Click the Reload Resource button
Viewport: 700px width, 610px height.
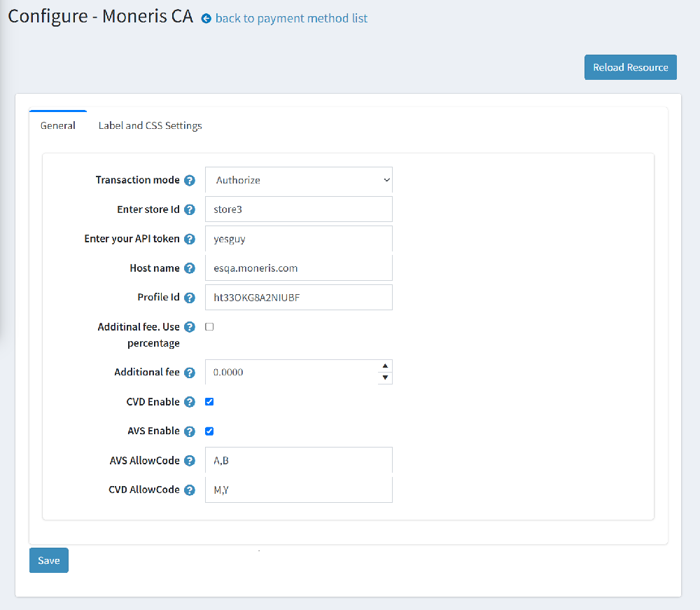(x=630, y=67)
